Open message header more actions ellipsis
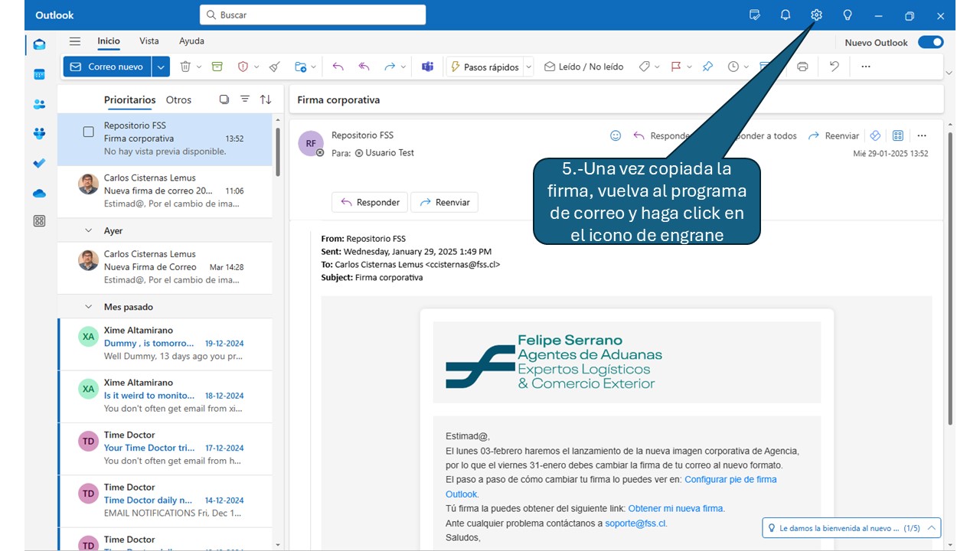This screenshot has height=551, width=980. click(x=922, y=135)
